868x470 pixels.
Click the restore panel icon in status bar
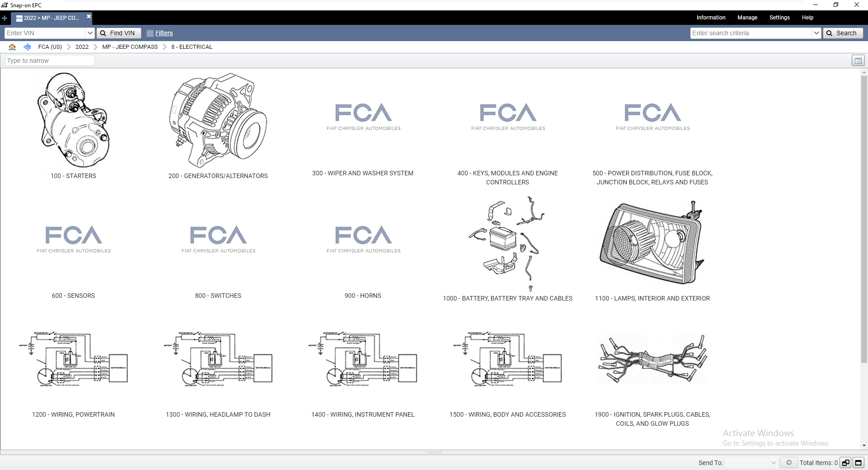pos(845,463)
